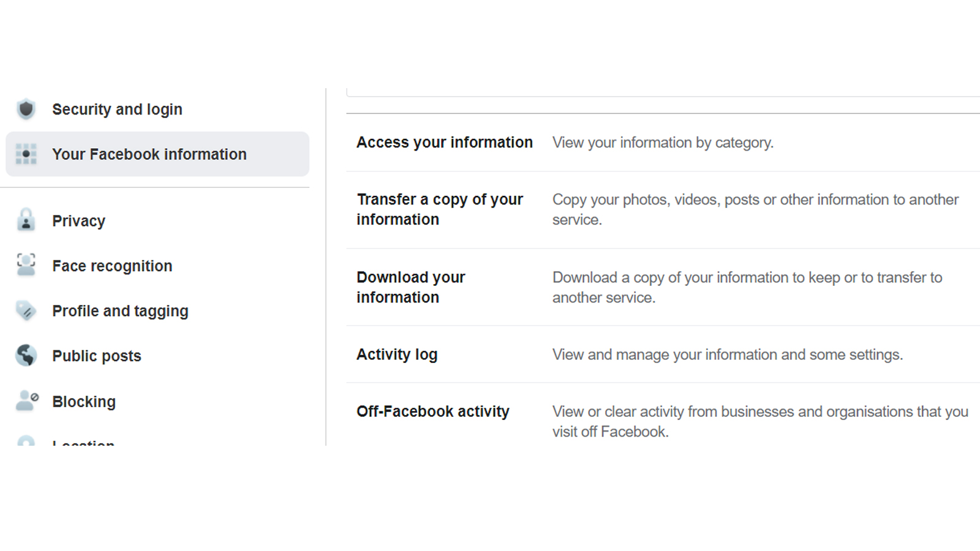Click the Security and login shield icon
The width and height of the screenshot is (980, 551).
pyautogui.click(x=26, y=109)
